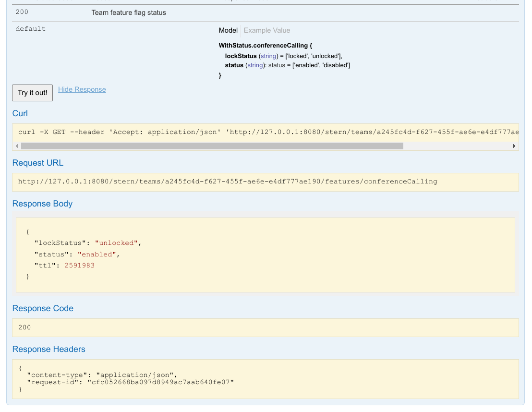Screen dimensions: 532x412
Task: Switch to the Example Value tab
Action: [x=266, y=30]
